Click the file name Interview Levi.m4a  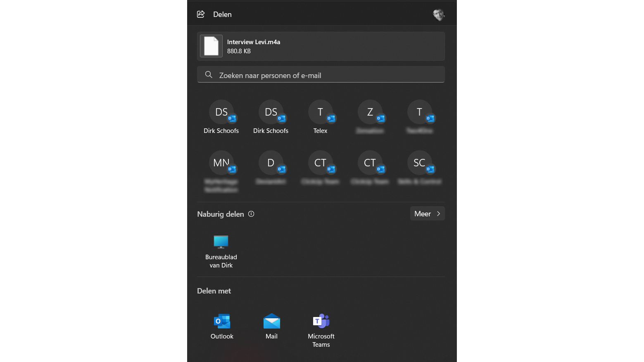point(254,42)
